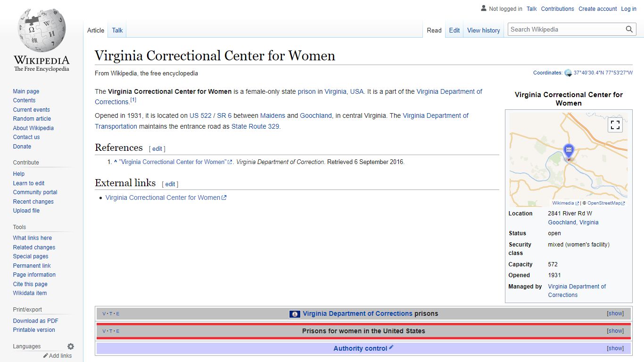This screenshot has height=362, width=644.
Task: Open the Contributions link
Action: (x=558, y=9)
